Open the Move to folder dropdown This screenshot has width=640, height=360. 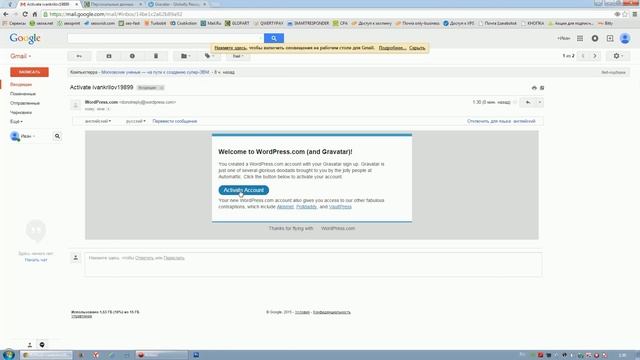click(x=185, y=56)
